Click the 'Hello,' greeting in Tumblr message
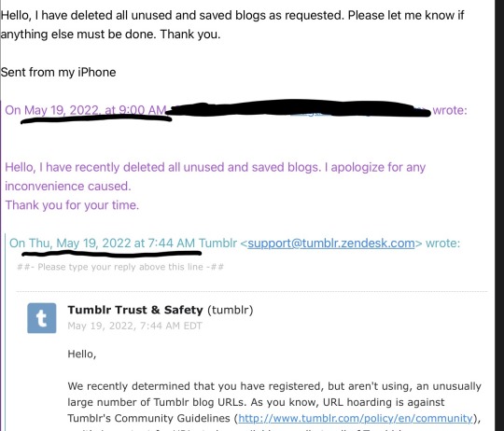This screenshot has height=431, width=504. 82,354
